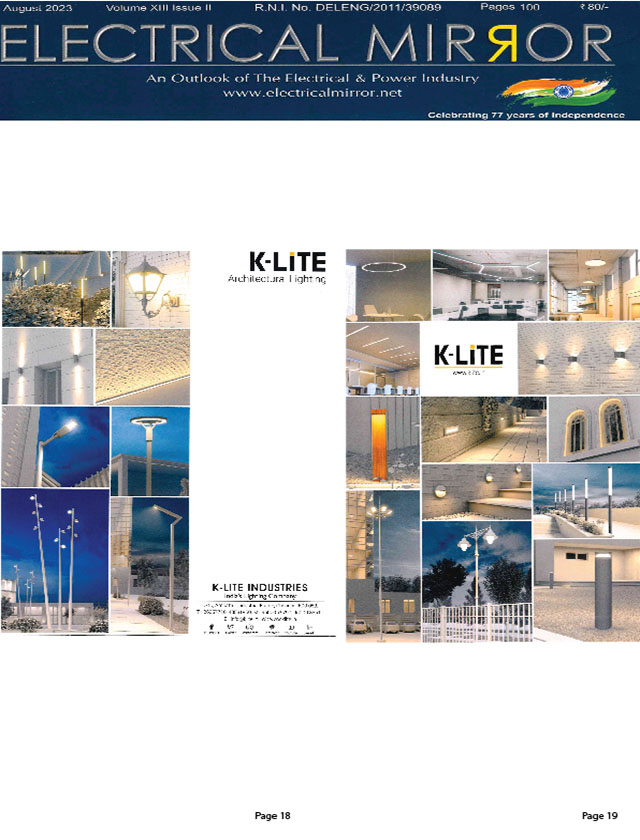Click the Page 19 label
Image resolution: width=640 pixels, height=840 pixels.
click(x=600, y=817)
